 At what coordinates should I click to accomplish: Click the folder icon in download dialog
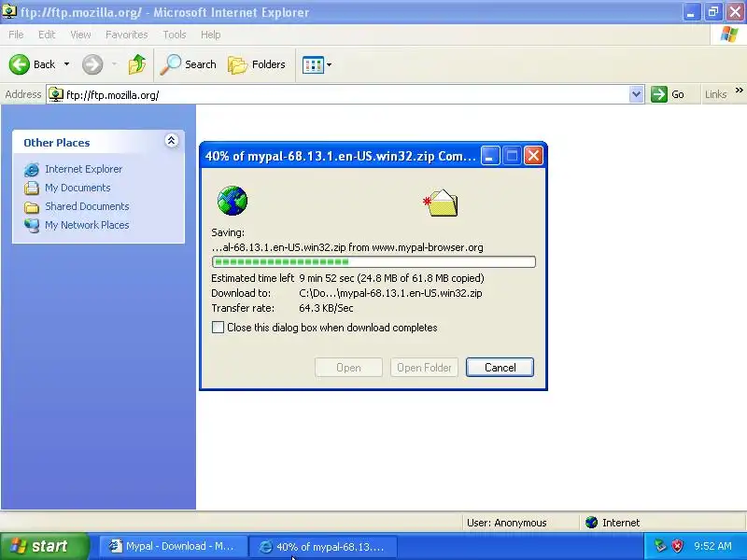441,203
